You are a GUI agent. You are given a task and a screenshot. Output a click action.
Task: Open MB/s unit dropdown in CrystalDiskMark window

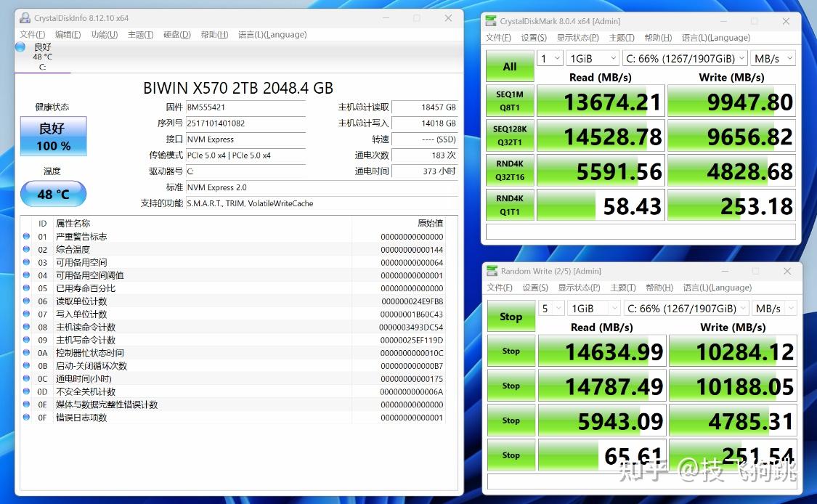click(773, 58)
